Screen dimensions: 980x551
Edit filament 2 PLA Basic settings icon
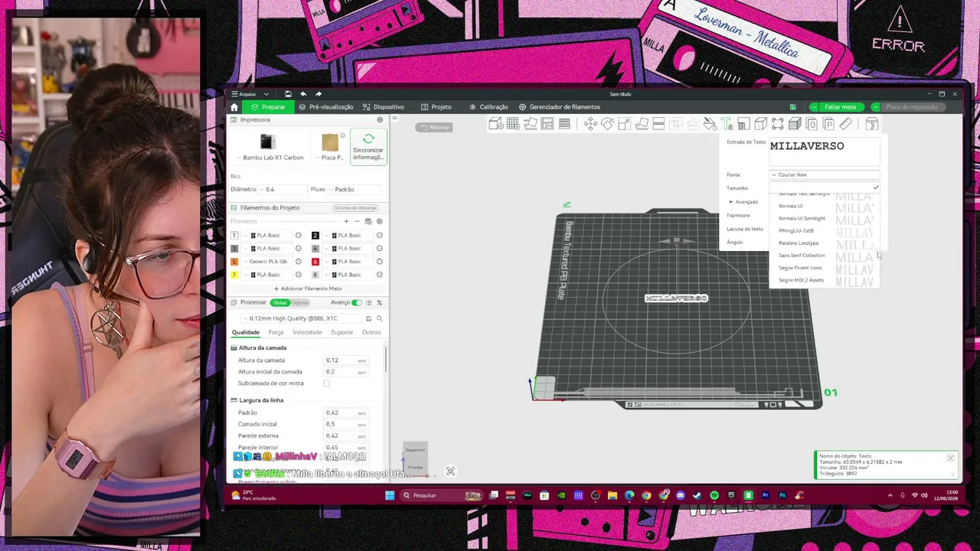click(379, 236)
